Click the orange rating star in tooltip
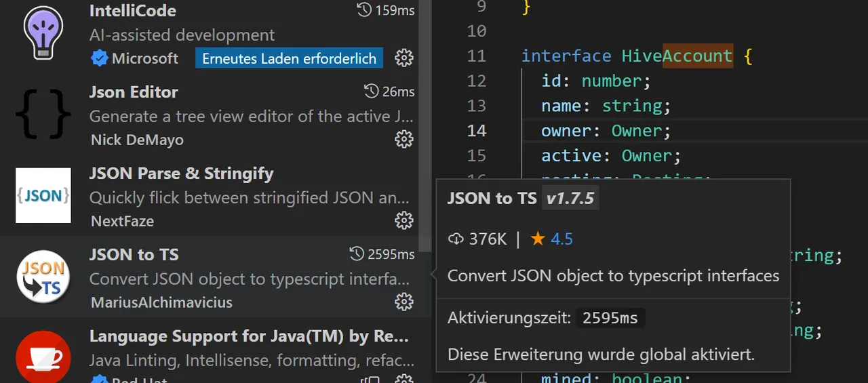This screenshot has height=383, width=868. click(x=538, y=239)
